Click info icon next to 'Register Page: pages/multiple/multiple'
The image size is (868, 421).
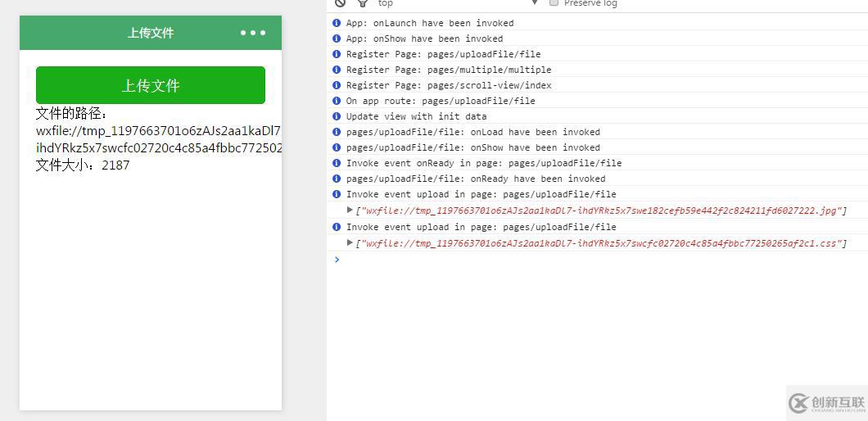pyautogui.click(x=337, y=70)
